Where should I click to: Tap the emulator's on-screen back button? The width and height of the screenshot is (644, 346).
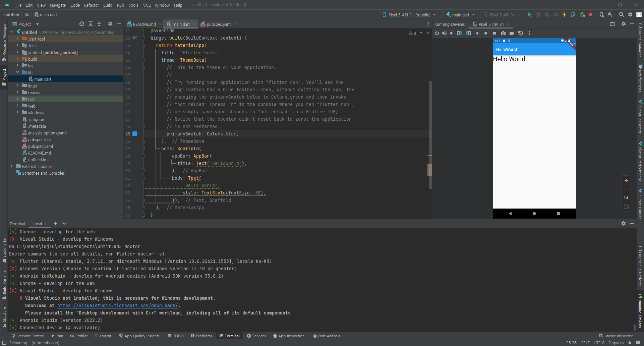(x=510, y=214)
